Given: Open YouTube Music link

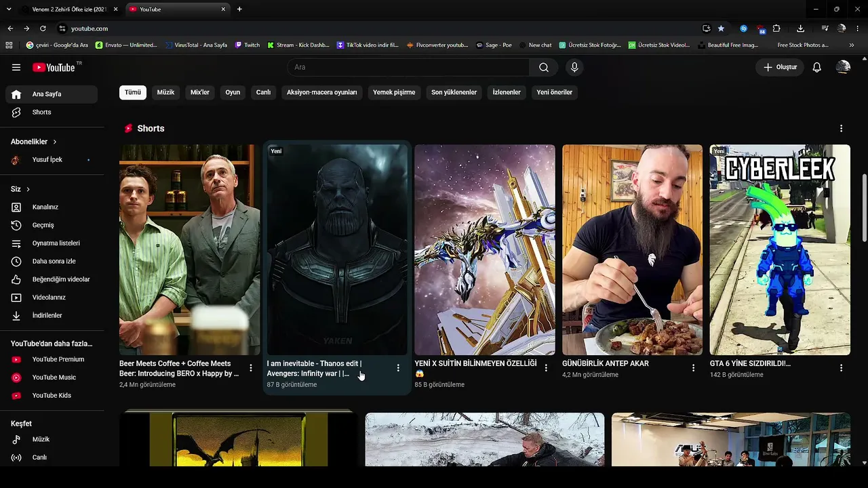Looking at the screenshot, I should (x=52, y=378).
